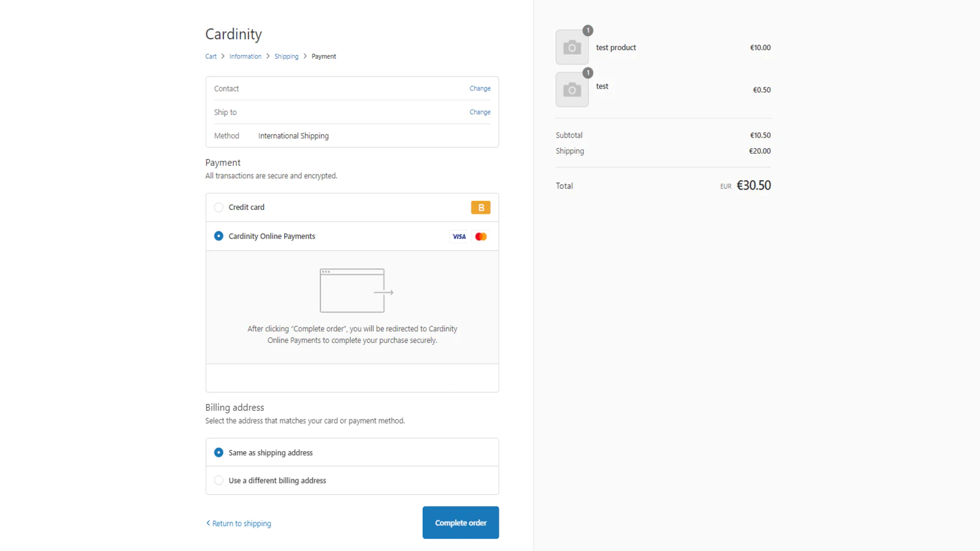Click the Total label
Screen dimensions: 980x551
tap(564, 186)
